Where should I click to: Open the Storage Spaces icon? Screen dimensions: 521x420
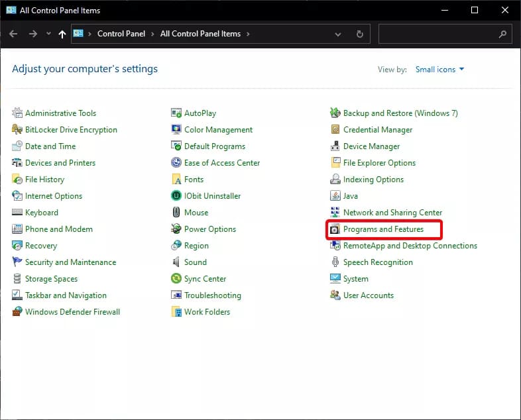click(x=17, y=278)
